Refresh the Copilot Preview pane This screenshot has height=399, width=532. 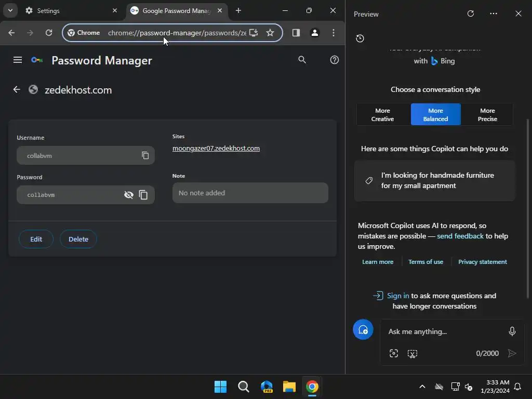[x=471, y=14]
